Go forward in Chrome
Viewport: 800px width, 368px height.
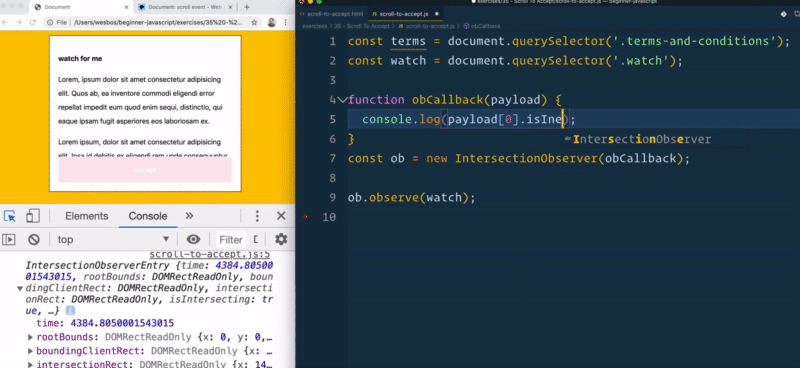[x=19, y=22]
